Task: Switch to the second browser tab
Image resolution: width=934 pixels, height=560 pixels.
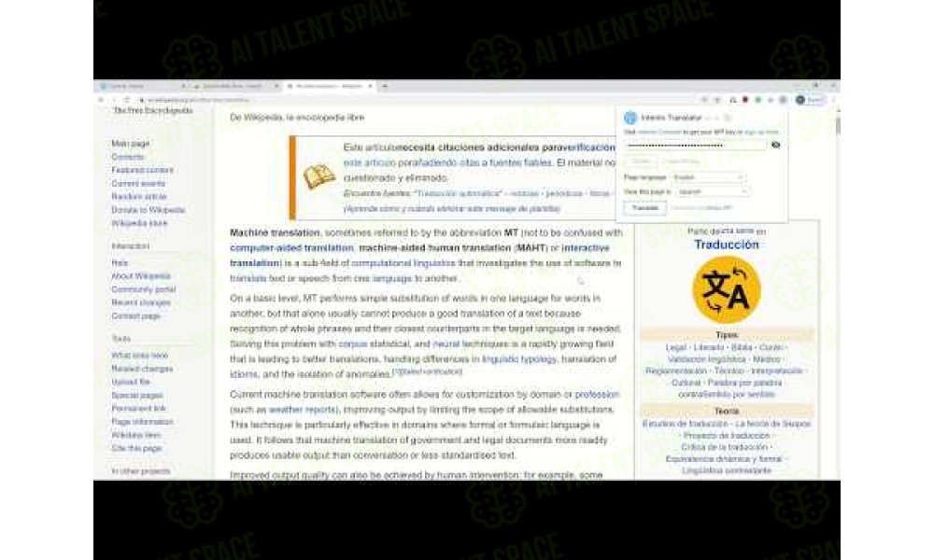Action: [x=236, y=86]
